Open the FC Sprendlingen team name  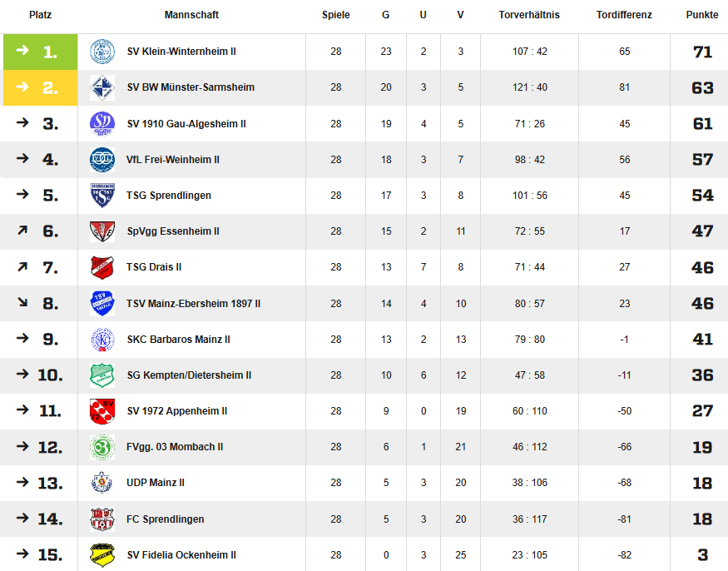166,519
